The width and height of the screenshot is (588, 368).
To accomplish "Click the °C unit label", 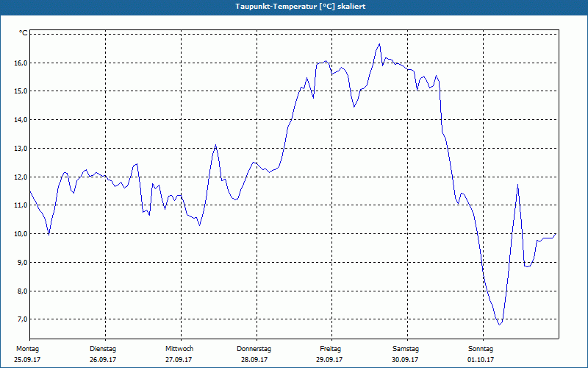I will pos(24,33).
